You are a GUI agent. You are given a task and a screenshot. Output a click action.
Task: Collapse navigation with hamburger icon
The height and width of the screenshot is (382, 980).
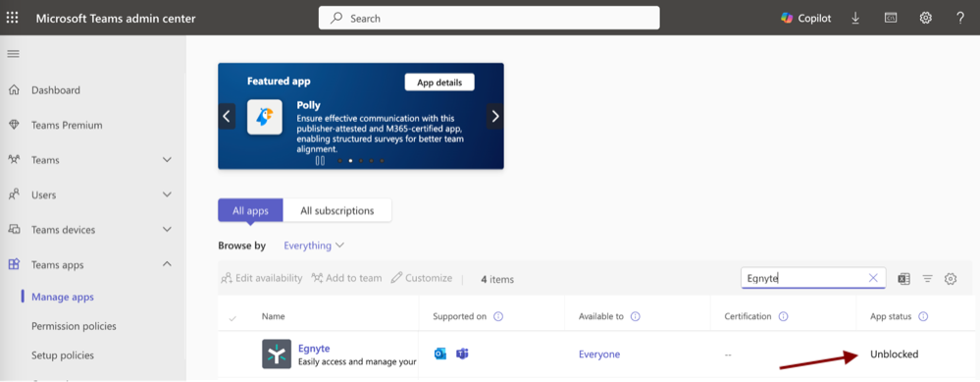[13, 54]
